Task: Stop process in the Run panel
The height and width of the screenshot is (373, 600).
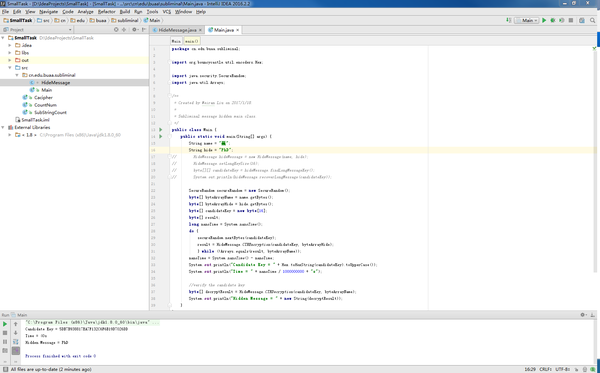Action: (5, 333)
